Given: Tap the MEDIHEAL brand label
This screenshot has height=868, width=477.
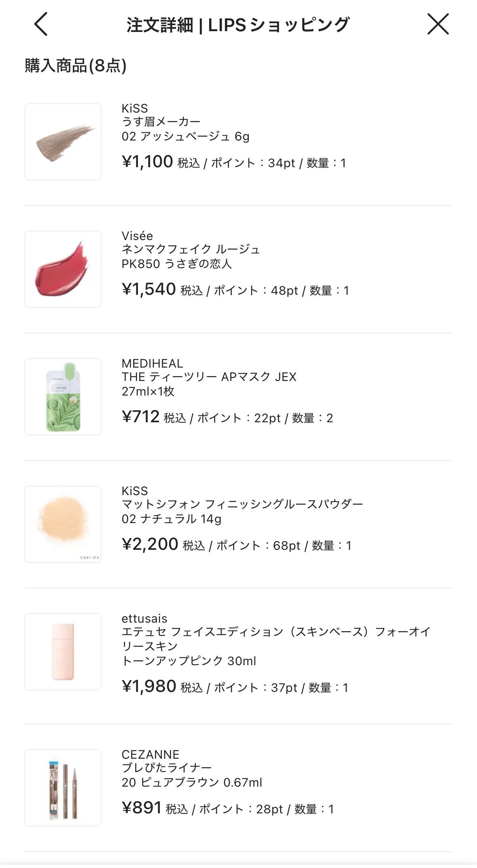Looking at the screenshot, I should 152,363.
